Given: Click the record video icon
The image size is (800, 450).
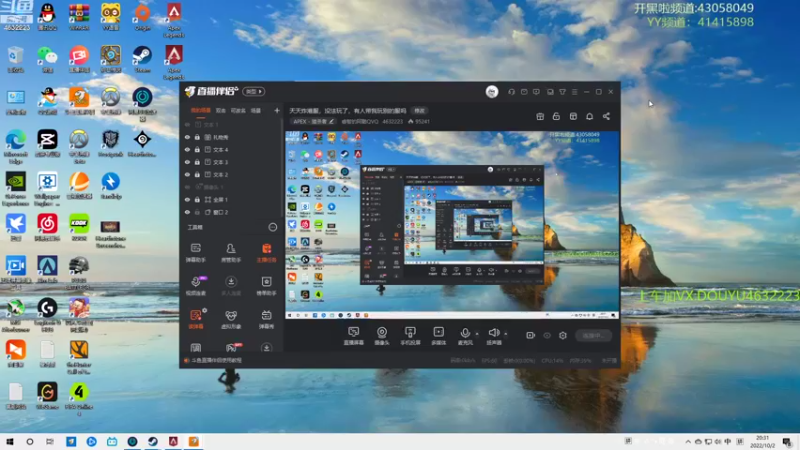Looking at the screenshot, I should tap(531, 335).
